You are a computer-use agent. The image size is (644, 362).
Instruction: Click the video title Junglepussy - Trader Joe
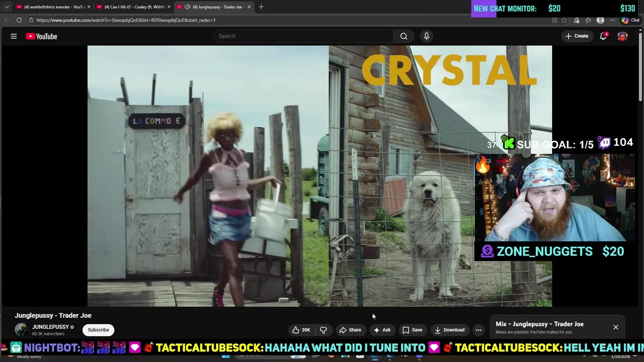point(53,315)
